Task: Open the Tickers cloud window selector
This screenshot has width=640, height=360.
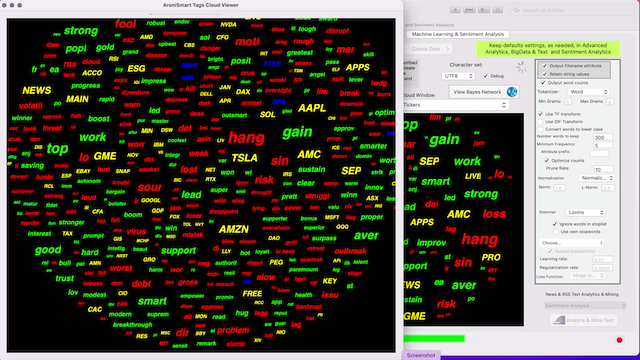Action: [x=456, y=105]
